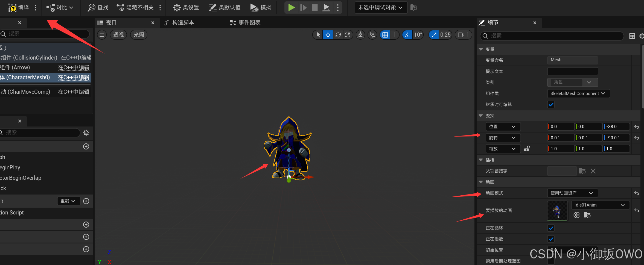644x265 pixels.
Task: Open the viewport hamburger options menu
Action: coord(102,35)
